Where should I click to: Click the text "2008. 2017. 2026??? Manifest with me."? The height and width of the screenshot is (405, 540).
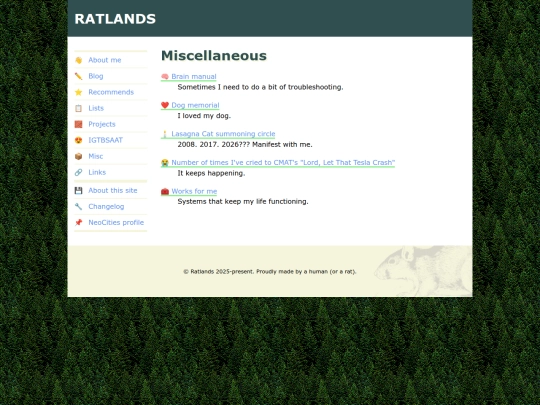point(245,145)
